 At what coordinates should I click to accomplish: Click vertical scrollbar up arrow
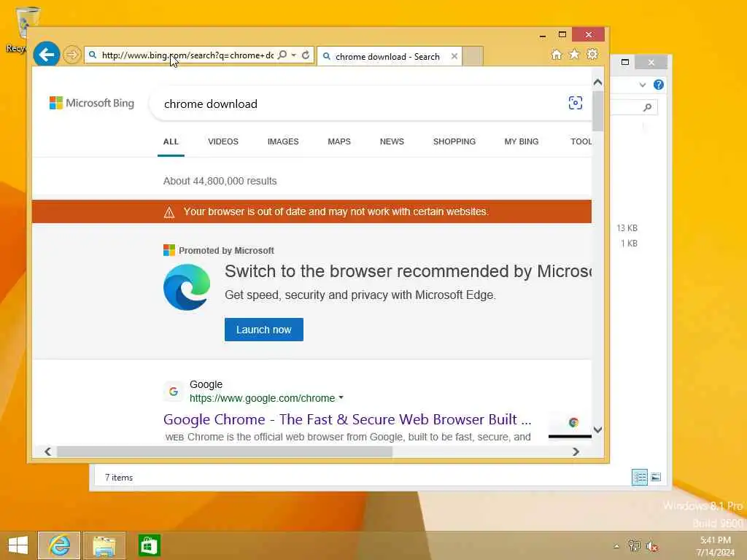tap(598, 82)
